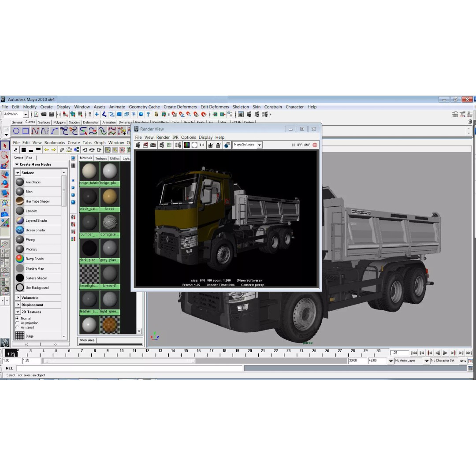Click the range slider bar below timeline
Viewport: 476px width, 476px height.
pos(119,361)
